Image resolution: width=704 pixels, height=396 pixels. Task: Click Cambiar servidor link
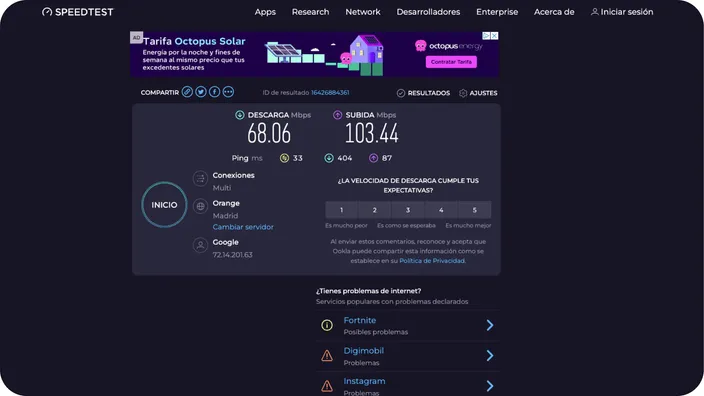coord(243,227)
